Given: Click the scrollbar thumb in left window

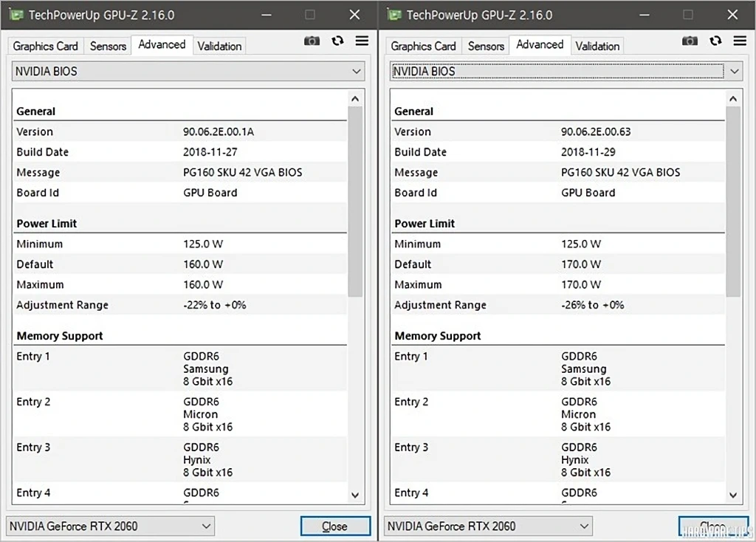Looking at the screenshot, I should [355, 202].
